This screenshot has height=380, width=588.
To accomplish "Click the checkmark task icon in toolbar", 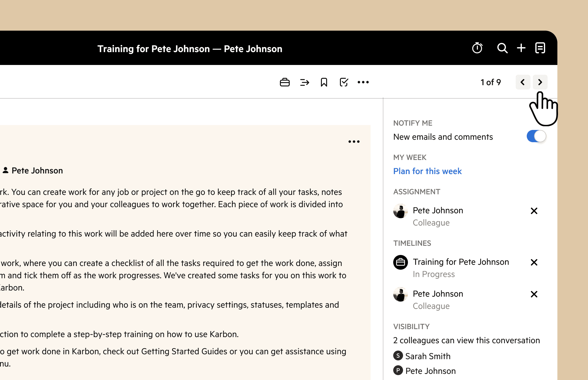I will pos(344,82).
